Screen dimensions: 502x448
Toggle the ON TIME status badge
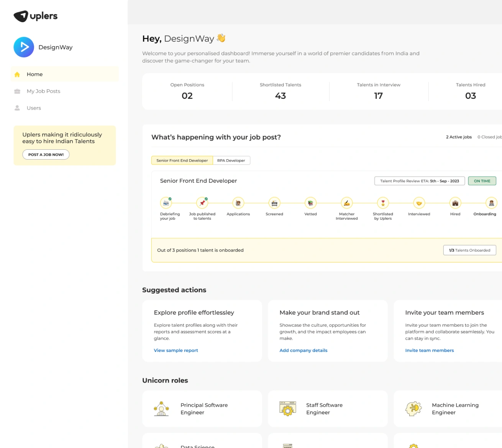[482, 181]
